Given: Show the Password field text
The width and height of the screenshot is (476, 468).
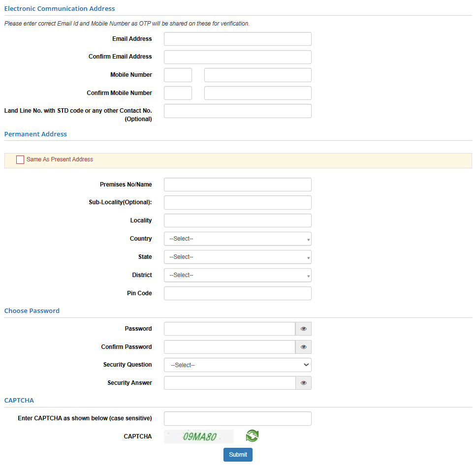Looking at the screenshot, I should (x=303, y=329).
